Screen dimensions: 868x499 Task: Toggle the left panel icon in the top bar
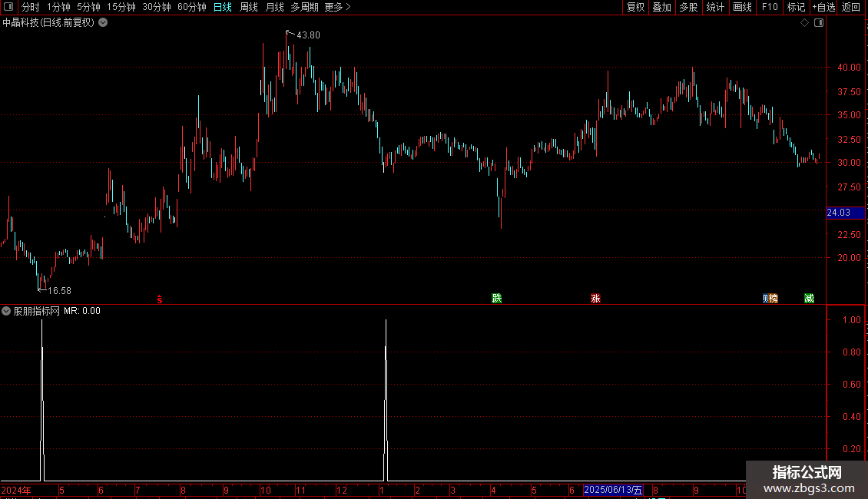tap(8, 7)
